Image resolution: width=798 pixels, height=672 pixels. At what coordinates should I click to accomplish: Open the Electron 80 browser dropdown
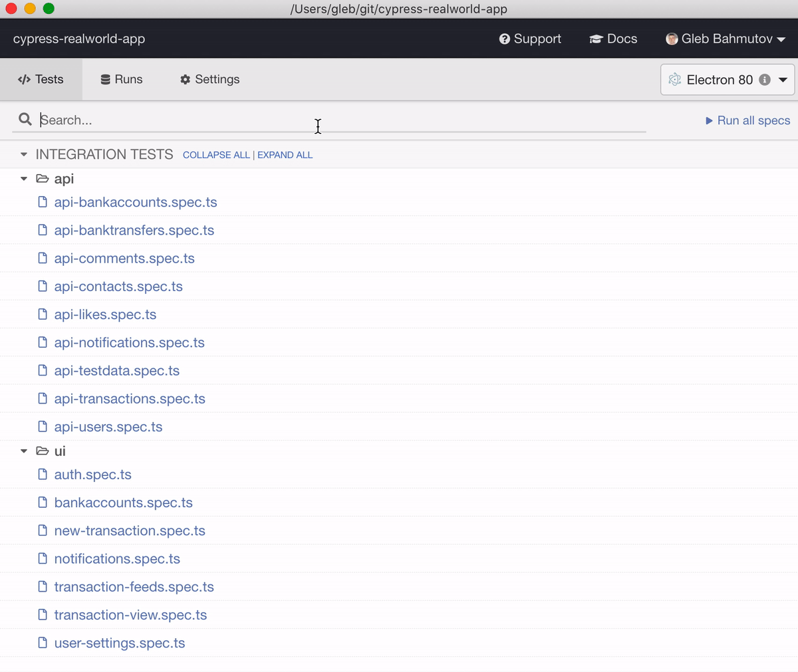coord(783,80)
